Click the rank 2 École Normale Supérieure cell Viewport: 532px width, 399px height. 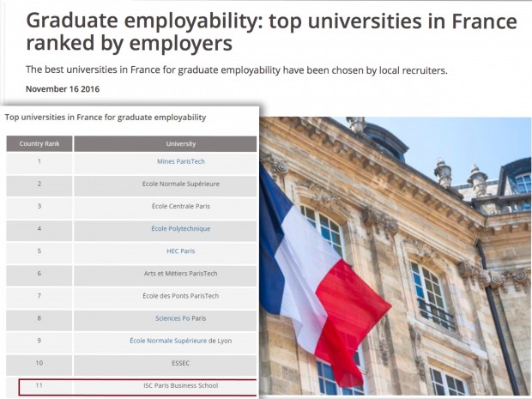[x=180, y=184]
